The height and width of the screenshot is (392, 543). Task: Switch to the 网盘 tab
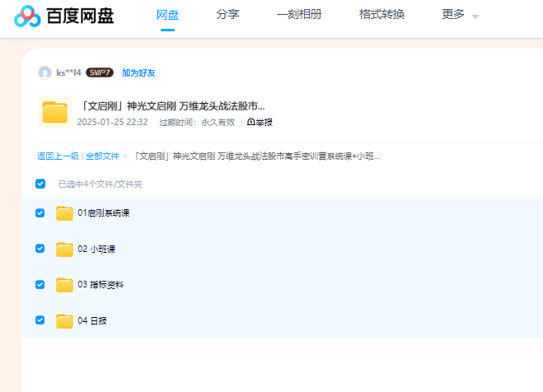167,15
